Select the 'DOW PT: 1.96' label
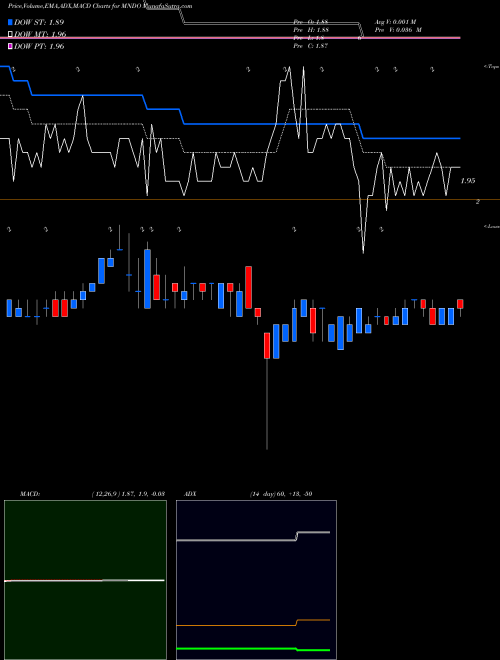This screenshot has width=500, height=660. (x=39, y=46)
